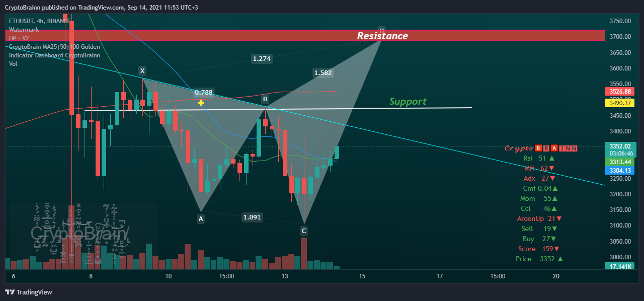
Task: Click the 1.274 ratio label
Action: (x=262, y=58)
